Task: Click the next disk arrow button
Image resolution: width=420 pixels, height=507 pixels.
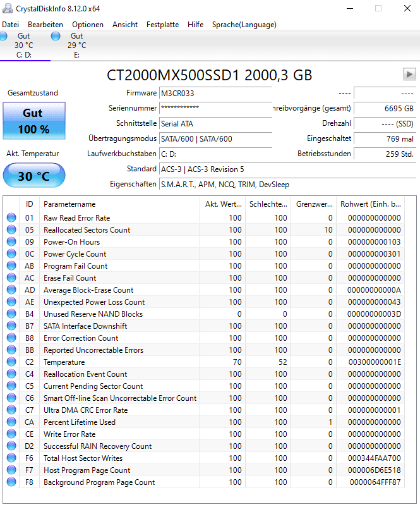Action: (x=409, y=75)
